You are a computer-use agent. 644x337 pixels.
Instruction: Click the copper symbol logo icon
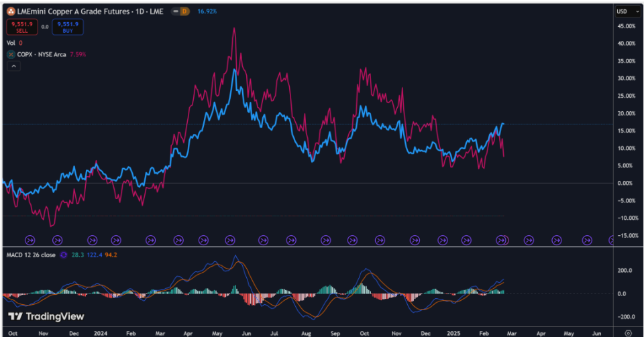point(11,11)
